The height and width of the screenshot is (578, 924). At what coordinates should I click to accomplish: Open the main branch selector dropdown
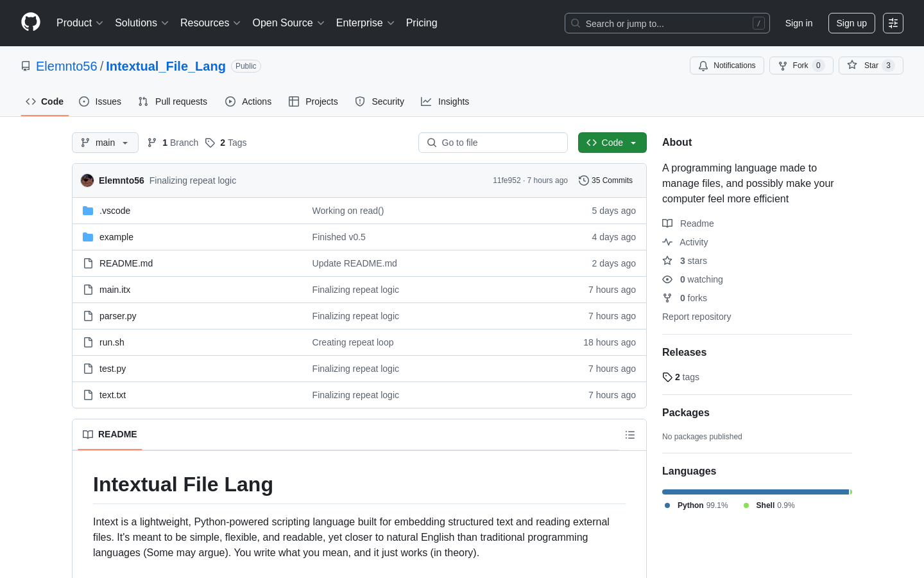click(105, 143)
